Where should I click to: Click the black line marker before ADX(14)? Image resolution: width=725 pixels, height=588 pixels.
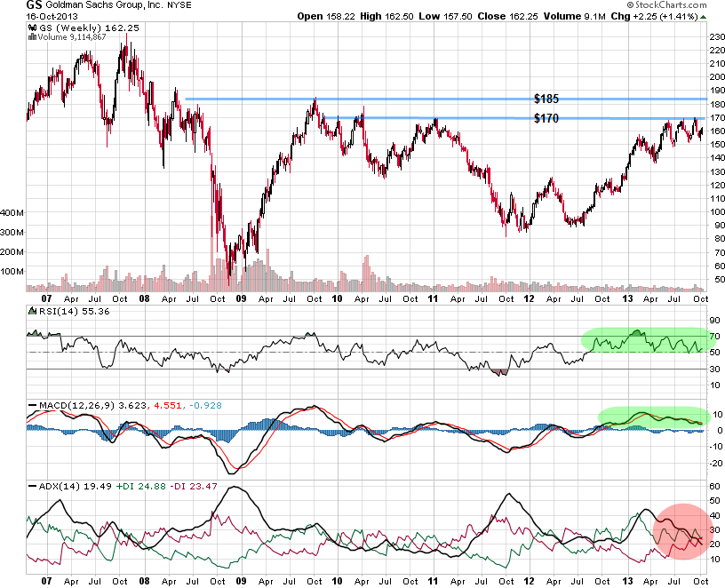click(x=32, y=487)
